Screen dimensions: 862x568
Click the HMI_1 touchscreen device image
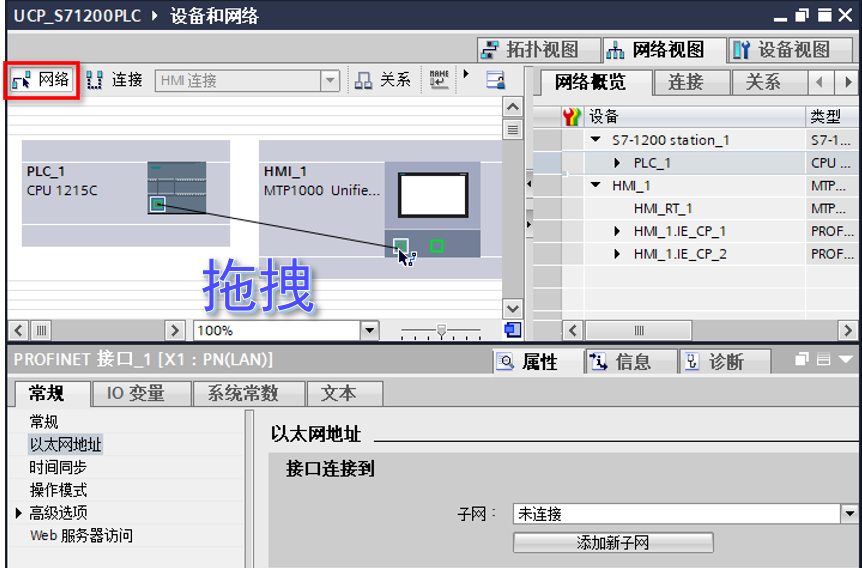(x=432, y=195)
